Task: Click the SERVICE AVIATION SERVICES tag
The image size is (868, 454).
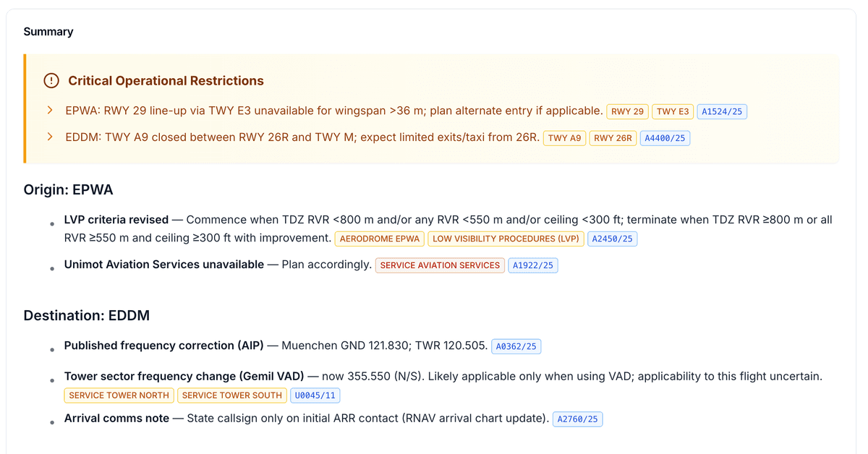Action: [440, 265]
